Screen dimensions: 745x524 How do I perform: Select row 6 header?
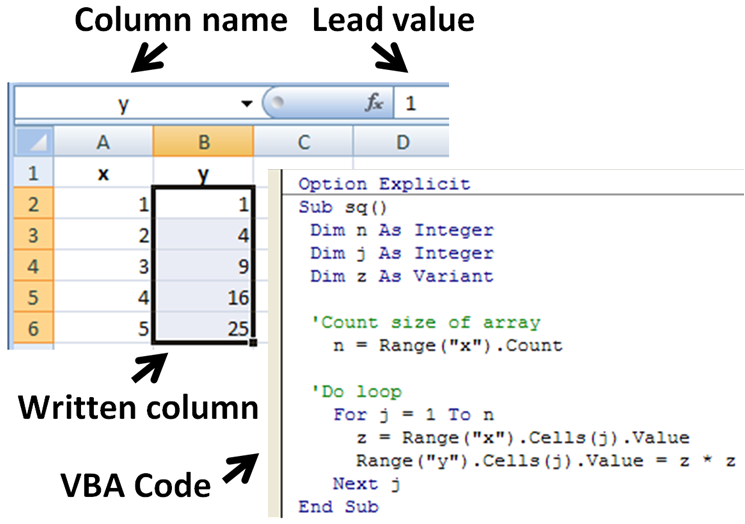pos(32,329)
